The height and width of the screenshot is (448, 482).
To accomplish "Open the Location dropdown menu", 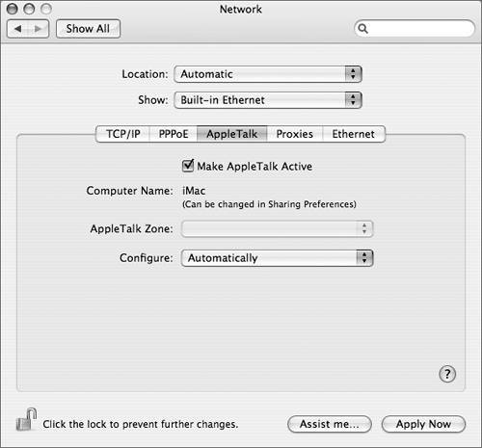I will coord(268,74).
